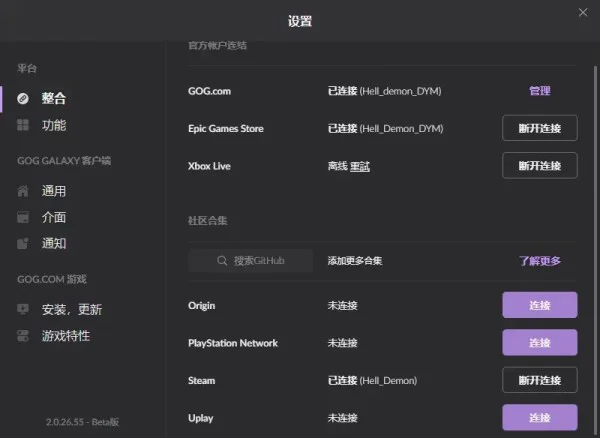The image size is (600, 438).
Task: Disconnect the Epic Games Store account
Action: coord(540,128)
